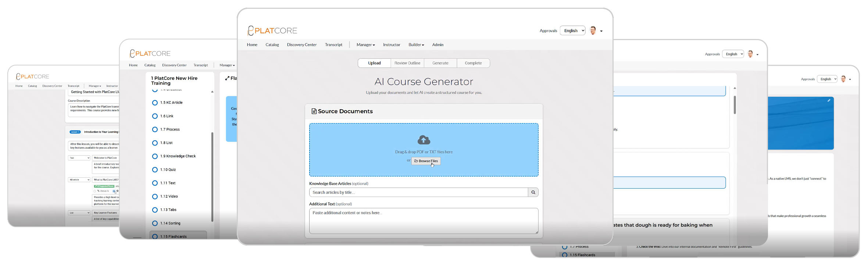Open Transcript in the front window nav bar
Viewport: 868px width, 268px height.
(333, 45)
